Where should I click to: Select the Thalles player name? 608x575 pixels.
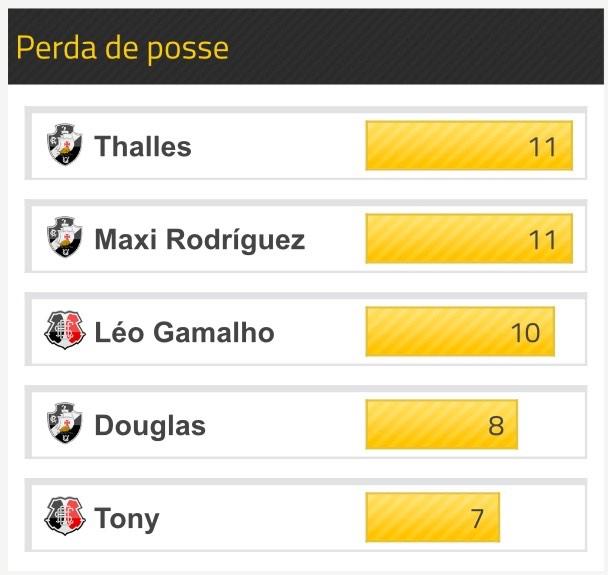pos(142,147)
